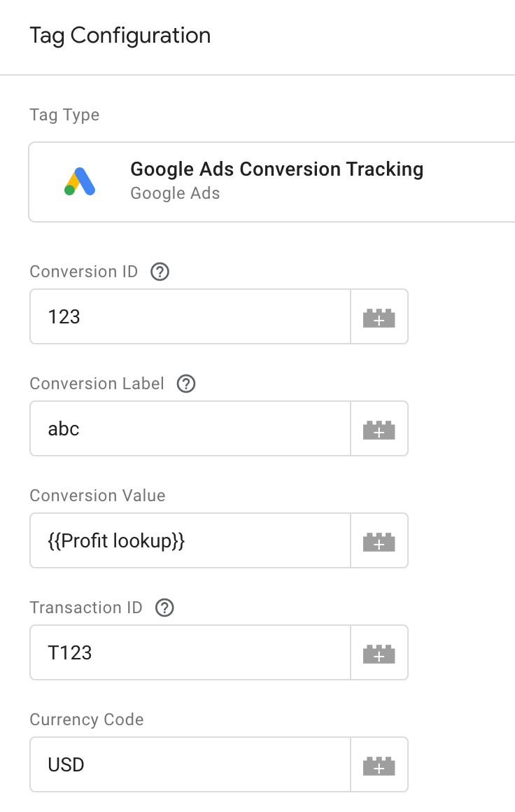Click the Google Ads logo
The height and width of the screenshot is (812, 515).
coord(79,181)
